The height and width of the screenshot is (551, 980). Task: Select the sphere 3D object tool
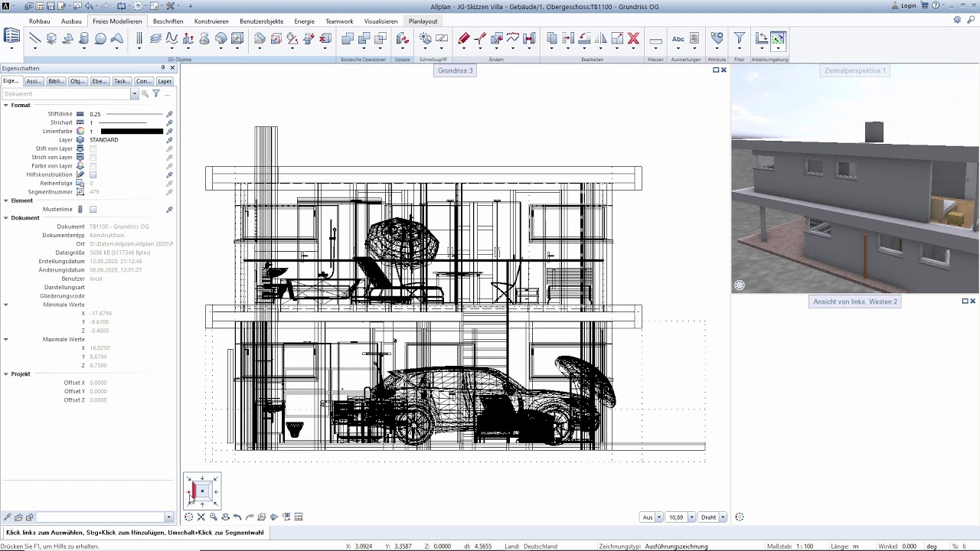point(100,38)
